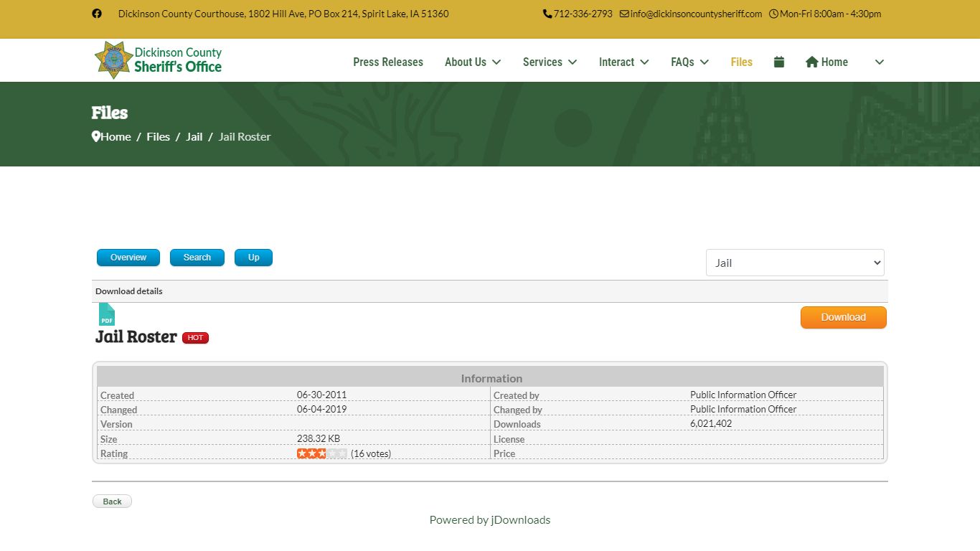The width and height of the screenshot is (980, 551).
Task: Click the phone icon next to 712-336-2793
Action: [x=547, y=14]
